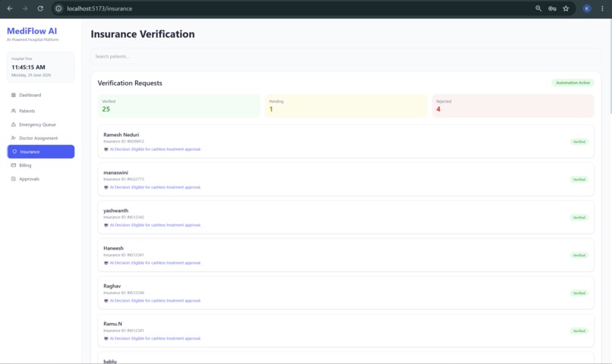Click the Raghav patient name

[x=112, y=286]
